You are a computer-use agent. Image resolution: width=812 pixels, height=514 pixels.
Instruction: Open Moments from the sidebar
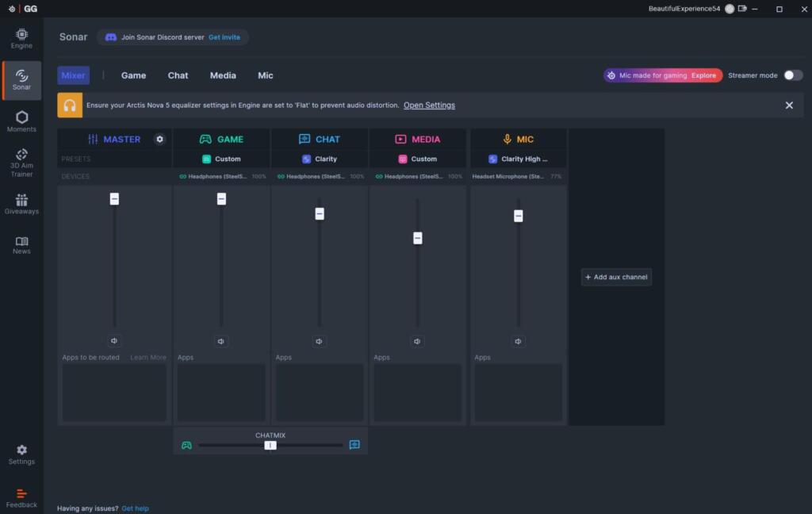(x=21, y=121)
